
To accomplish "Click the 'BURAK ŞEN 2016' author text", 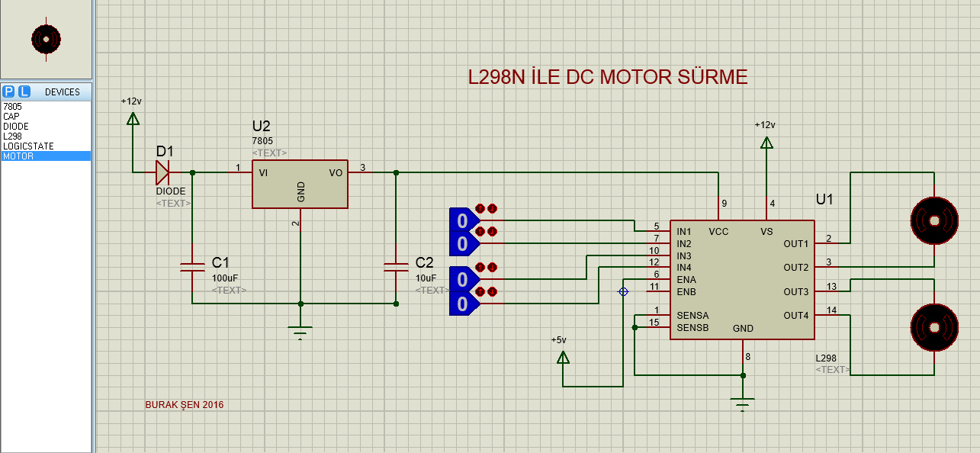I will click(x=185, y=405).
